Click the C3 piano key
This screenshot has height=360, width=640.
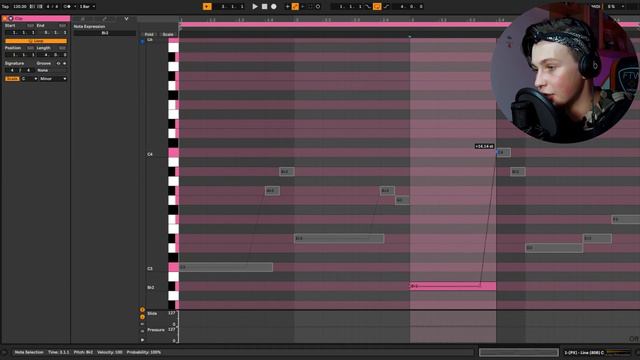tap(173, 267)
